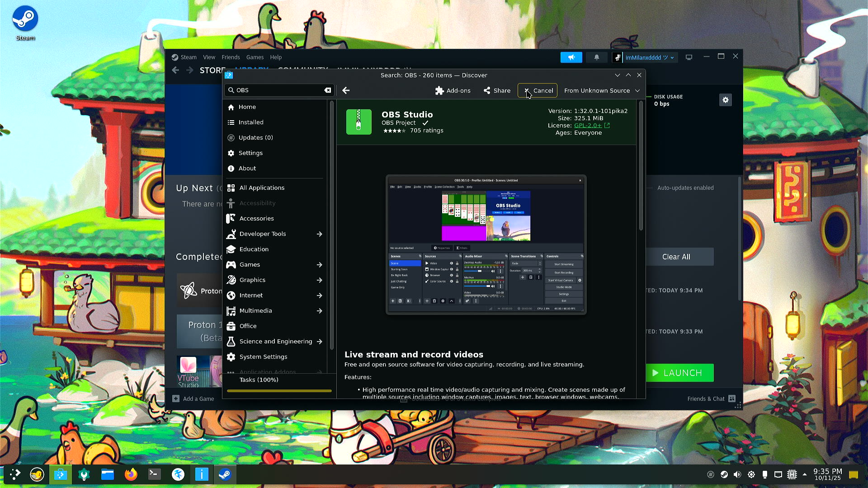Click the Share icon button

[497, 90]
